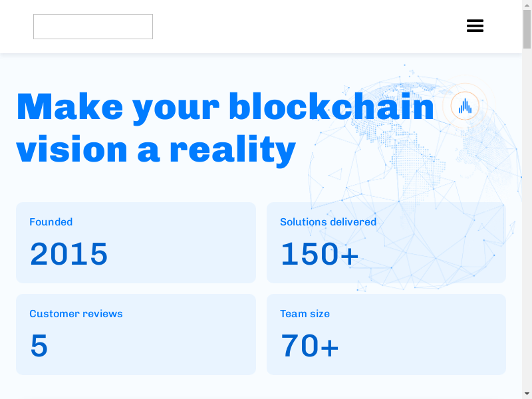Click the "150+" solutions figure
532x399 pixels.
pos(320,254)
